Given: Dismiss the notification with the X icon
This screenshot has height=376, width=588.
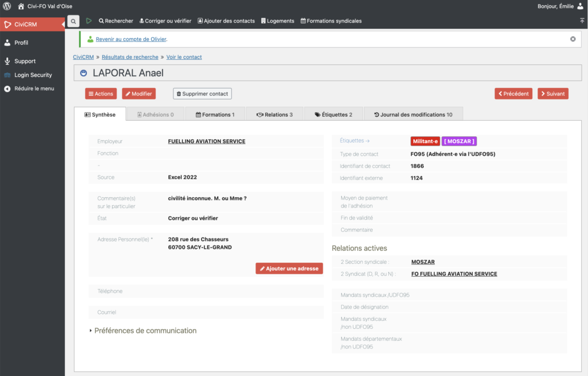Looking at the screenshot, I should coord(572,39).
